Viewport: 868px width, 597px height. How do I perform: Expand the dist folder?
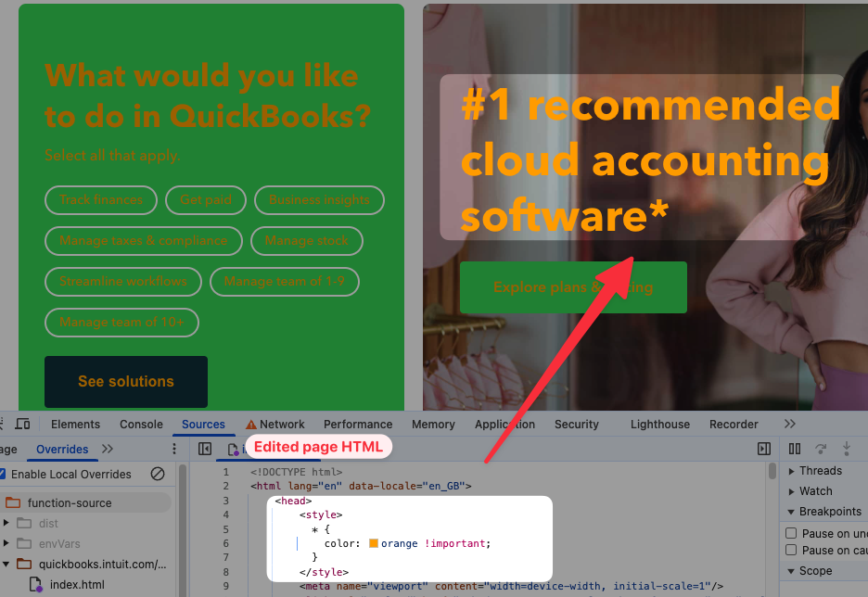6,523
